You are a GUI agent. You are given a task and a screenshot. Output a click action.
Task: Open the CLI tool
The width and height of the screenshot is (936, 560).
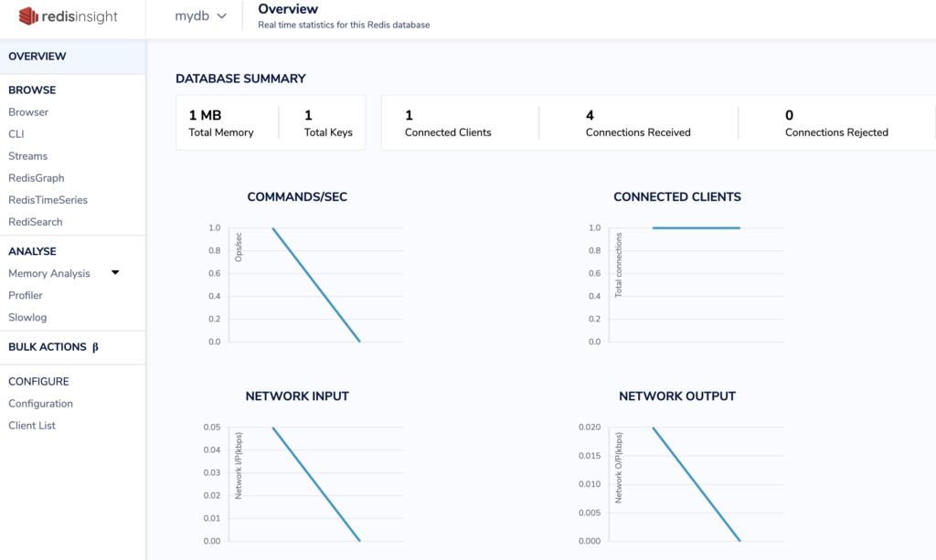[x=16, y=134]
